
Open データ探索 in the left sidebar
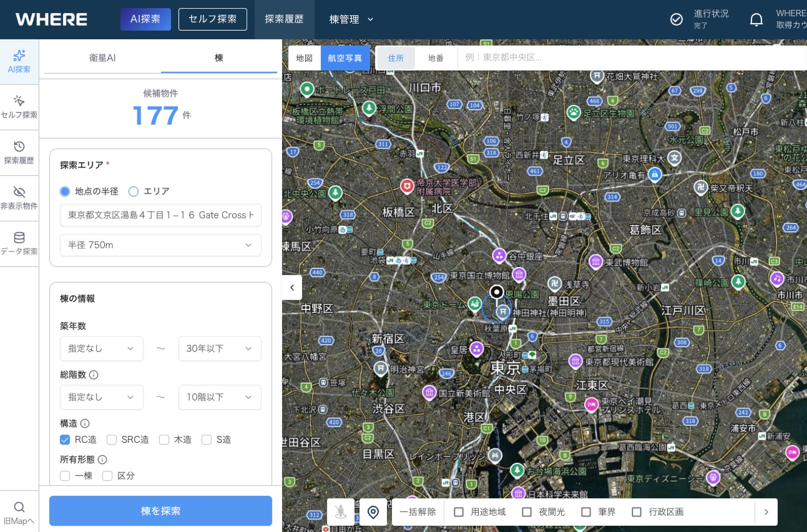pyautogui.click(x=19, y=244)
